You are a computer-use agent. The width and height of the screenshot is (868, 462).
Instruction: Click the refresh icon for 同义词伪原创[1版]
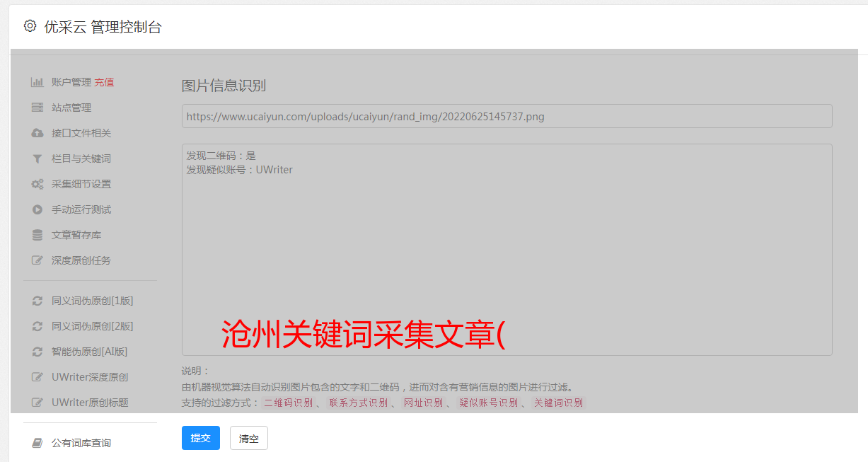(x=37, y=301)
